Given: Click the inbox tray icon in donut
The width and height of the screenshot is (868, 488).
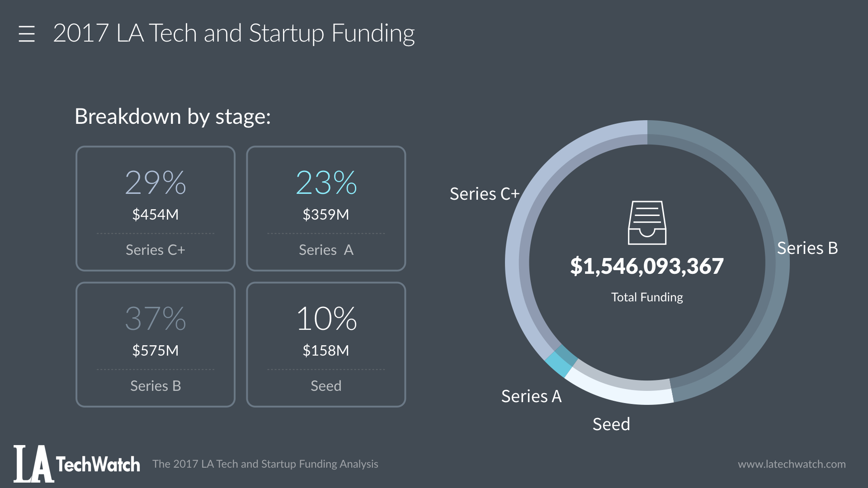Looking at the screenshot, I should [647, 223].
